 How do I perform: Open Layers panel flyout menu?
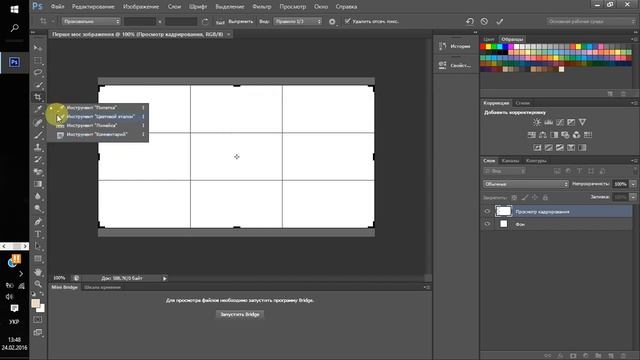pos(634,161)
